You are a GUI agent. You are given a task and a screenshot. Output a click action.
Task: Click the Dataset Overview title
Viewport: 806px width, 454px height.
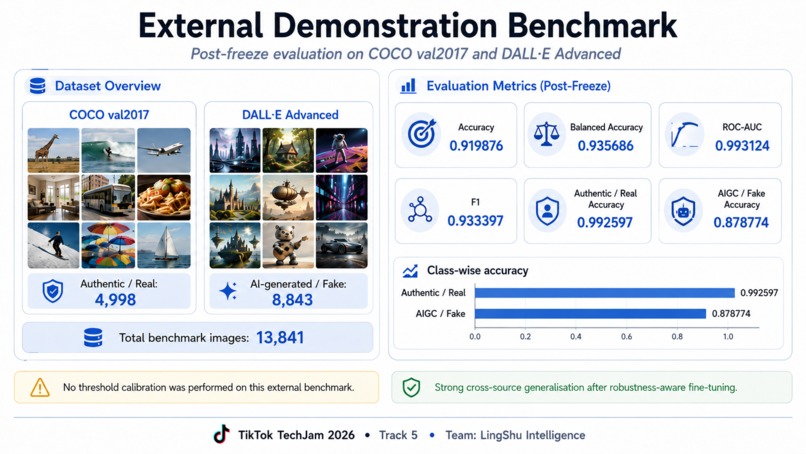point(108,86)
